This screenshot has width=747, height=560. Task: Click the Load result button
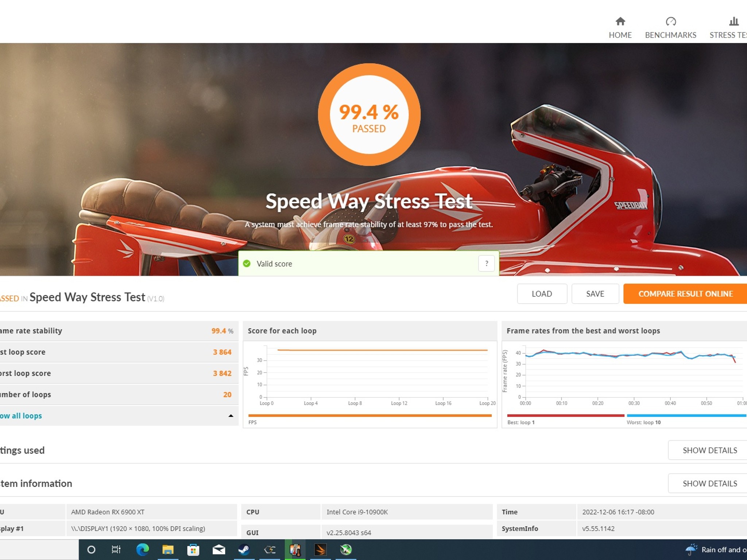[542, 294]
